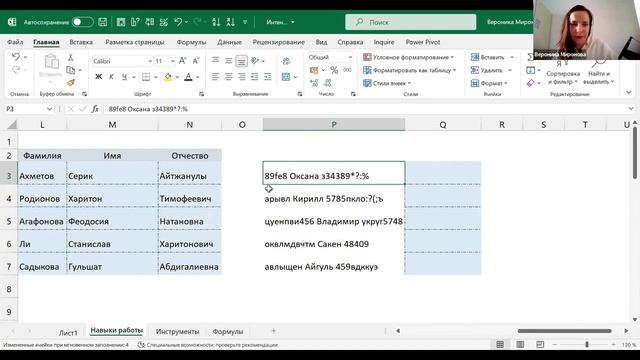Screen dimensions: 640x360
Task: Open Стили ячеек dropdown
Action: (x=387, y=83)
